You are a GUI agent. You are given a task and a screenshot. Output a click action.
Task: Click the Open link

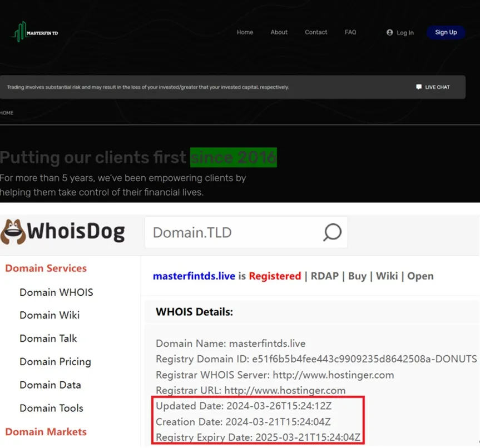pyautogui.click(x=420, y=276)
